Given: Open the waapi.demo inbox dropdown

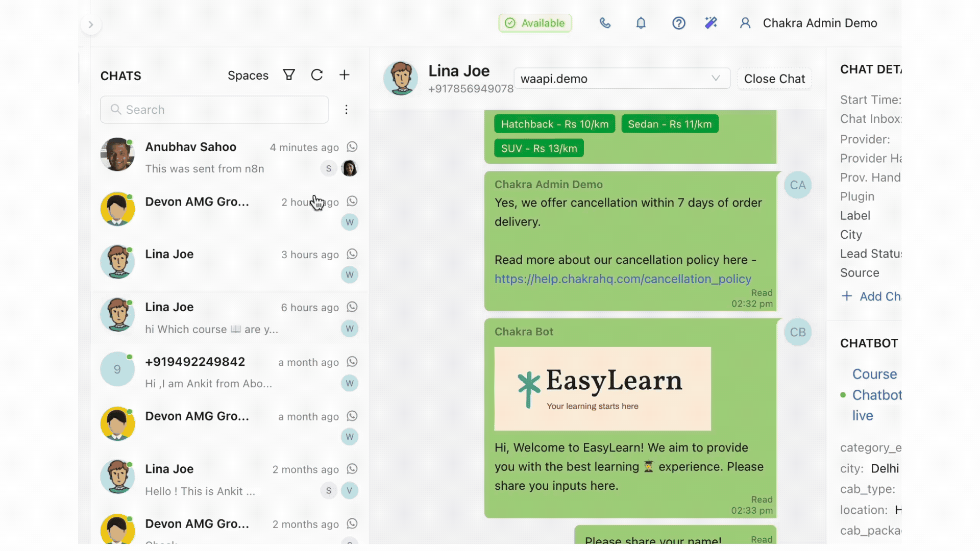Looking at the screenshot, I should (x=621, y=79).
